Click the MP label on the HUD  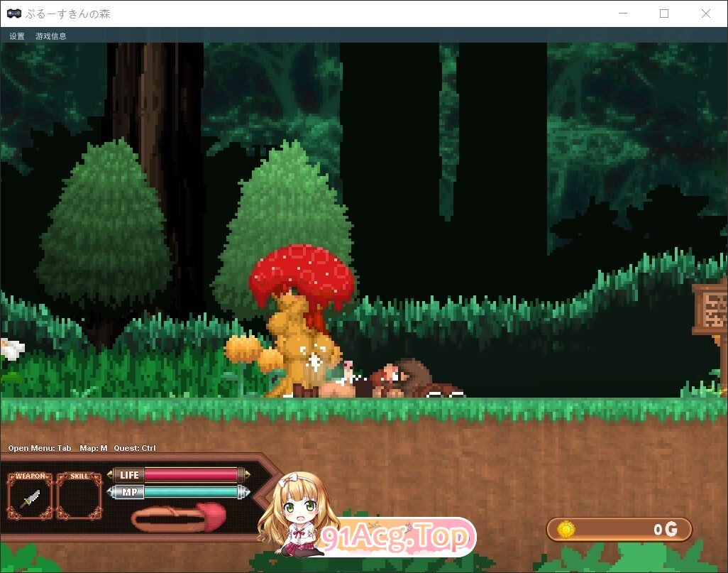(129, 491)
